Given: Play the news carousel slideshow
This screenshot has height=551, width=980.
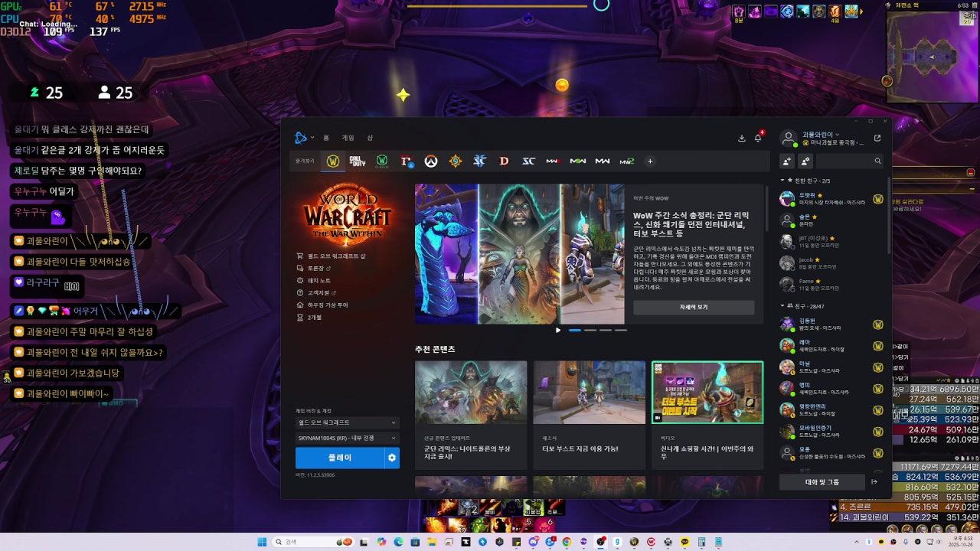Looking at the screenshot, I should [558, 330].
